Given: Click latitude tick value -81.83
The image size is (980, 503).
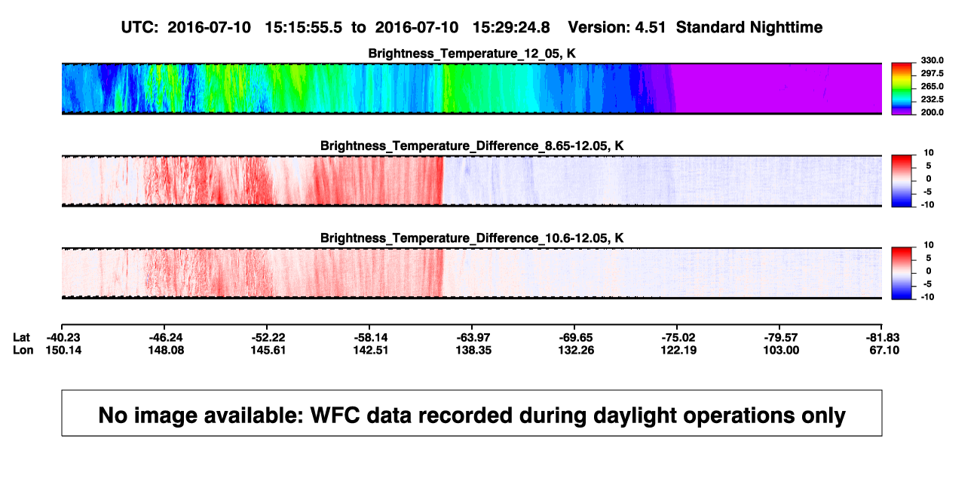Looking at the screenshot, I should [x=883, y=337].
